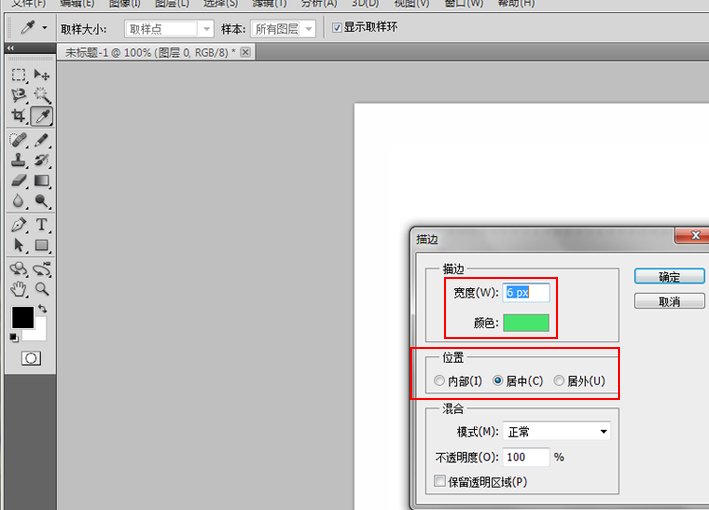Image resolution: width=709 pixels, height=510 pixels.
Task: Toggle Quick Mask mode
Action: [x=31, y=359]
